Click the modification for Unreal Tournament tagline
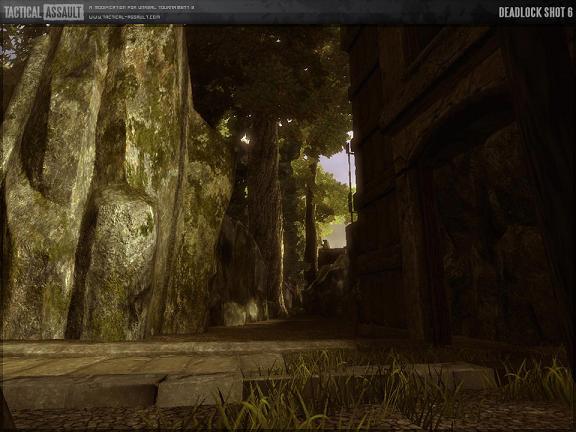 click(141, 7)
